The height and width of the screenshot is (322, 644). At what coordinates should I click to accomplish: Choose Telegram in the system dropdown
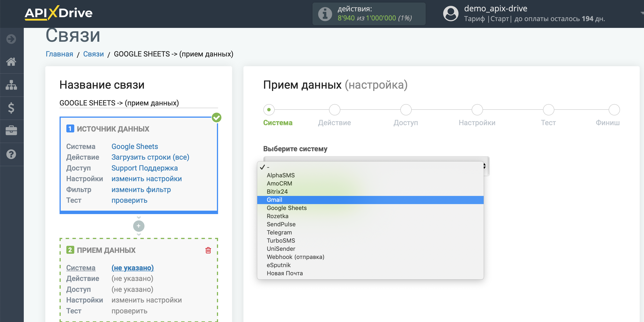pyautogui.click(x=370, y=232)
